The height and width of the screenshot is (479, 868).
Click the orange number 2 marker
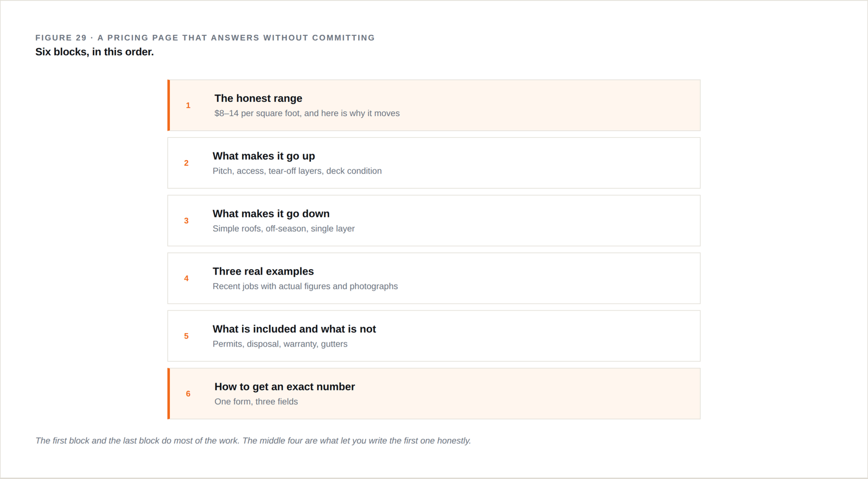click(186, 163)
